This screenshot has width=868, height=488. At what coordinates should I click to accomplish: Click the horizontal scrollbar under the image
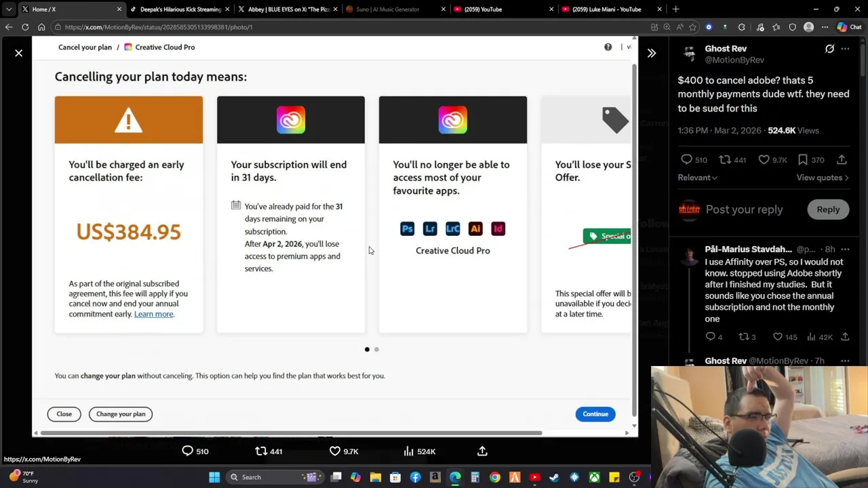292,433
